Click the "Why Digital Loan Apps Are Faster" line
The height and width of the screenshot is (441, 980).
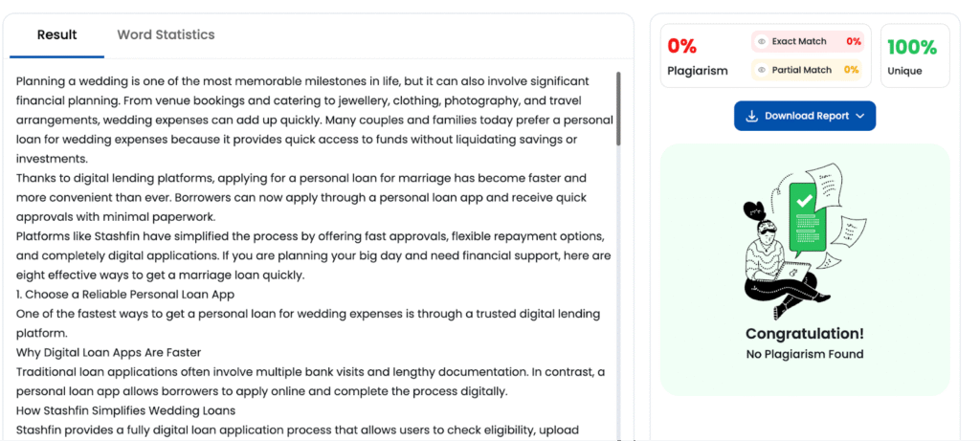pos(108,352)
